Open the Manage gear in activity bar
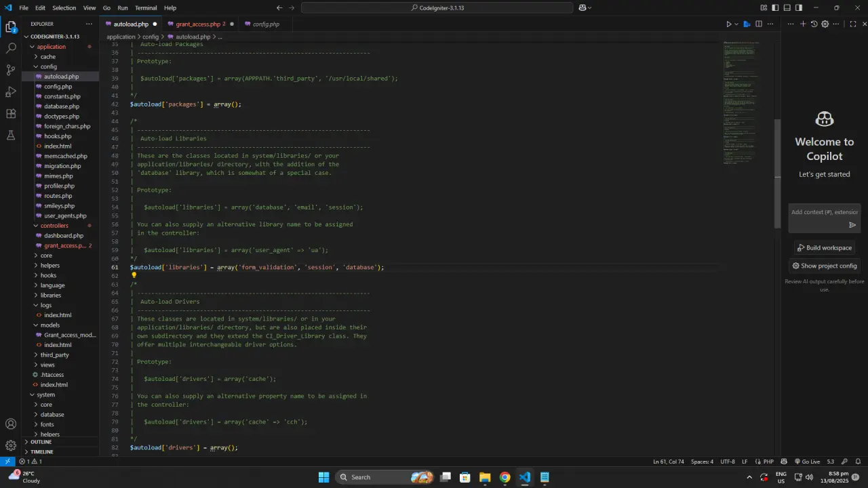The height and width of the screenshot is (488, 868). pos(11,445)
